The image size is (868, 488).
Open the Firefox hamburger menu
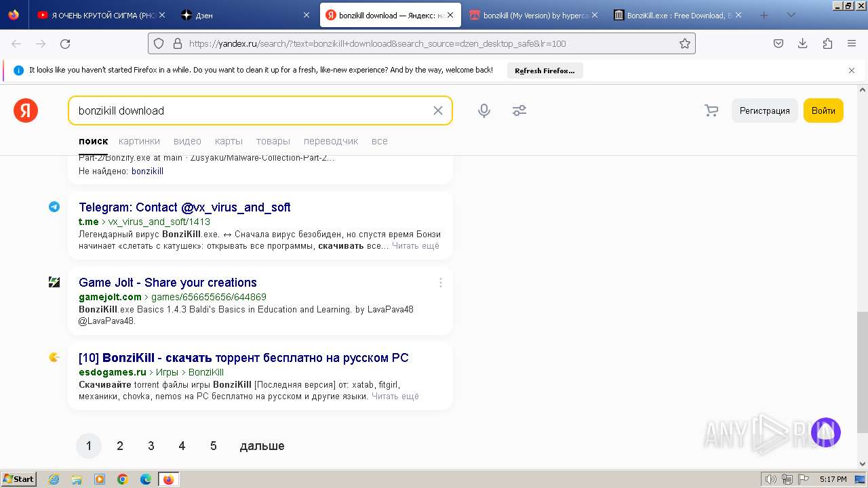click(852, 43)
